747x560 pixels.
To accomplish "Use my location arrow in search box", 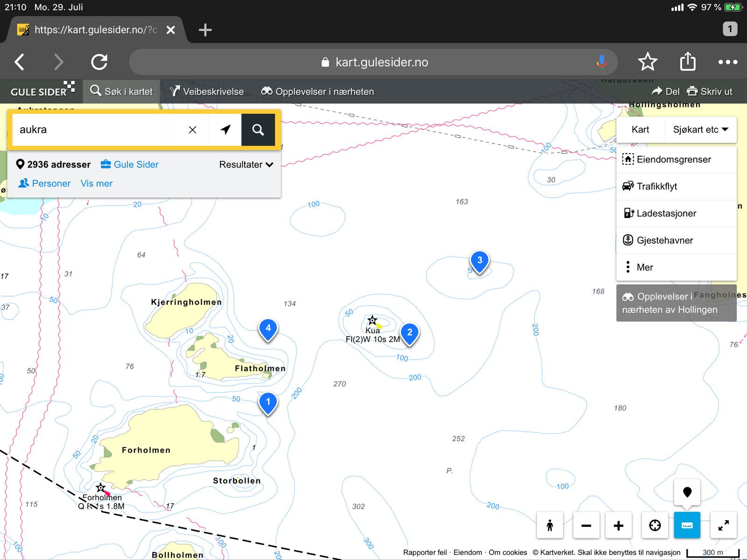I will click(x=226, y=130).
